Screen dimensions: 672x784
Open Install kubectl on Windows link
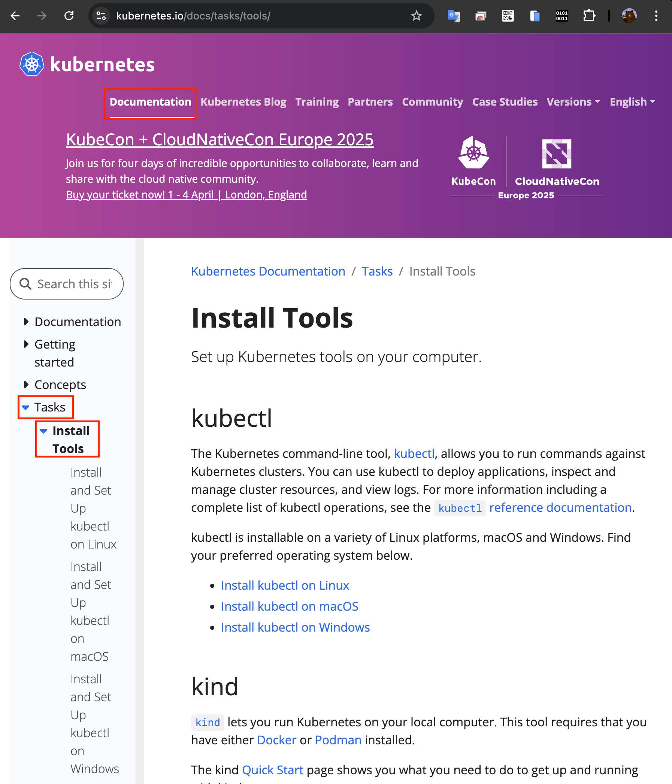coord(295,627)
